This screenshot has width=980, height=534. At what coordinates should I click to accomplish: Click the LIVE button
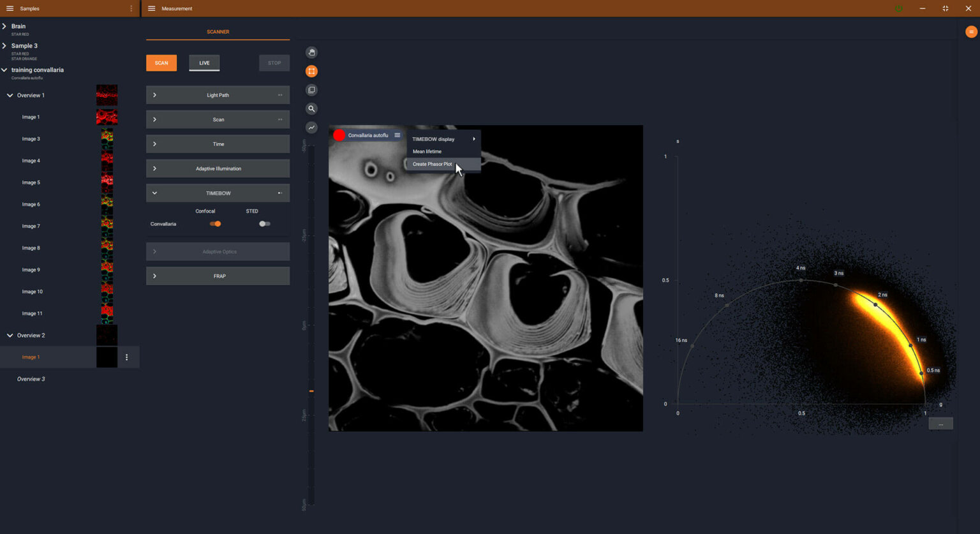204,63
